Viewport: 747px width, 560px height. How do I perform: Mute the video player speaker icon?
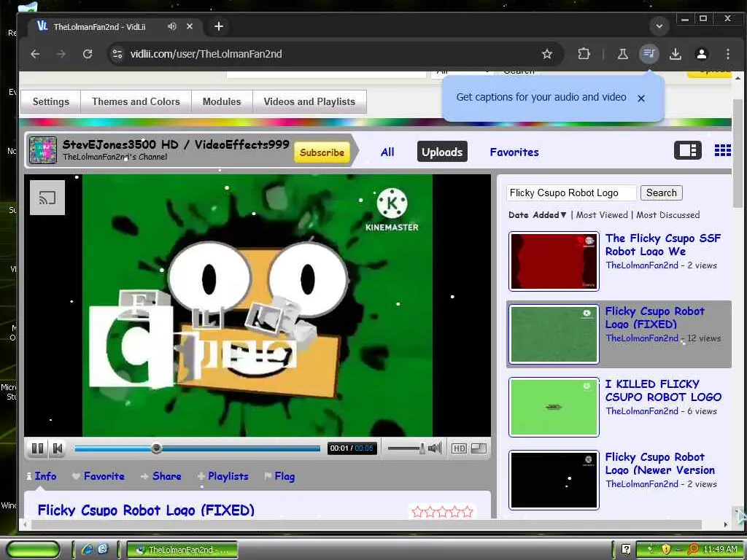click(x=435, y=448)
